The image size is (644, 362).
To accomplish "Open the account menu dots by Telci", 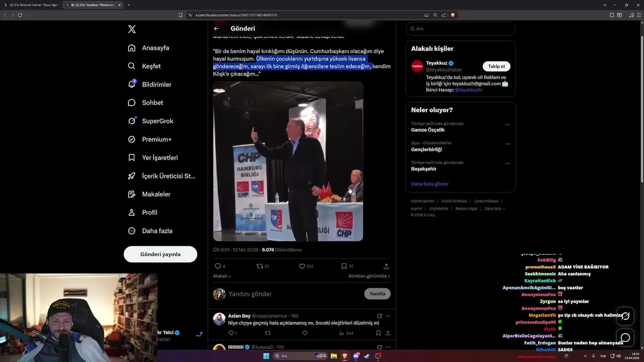I will 198,335.
